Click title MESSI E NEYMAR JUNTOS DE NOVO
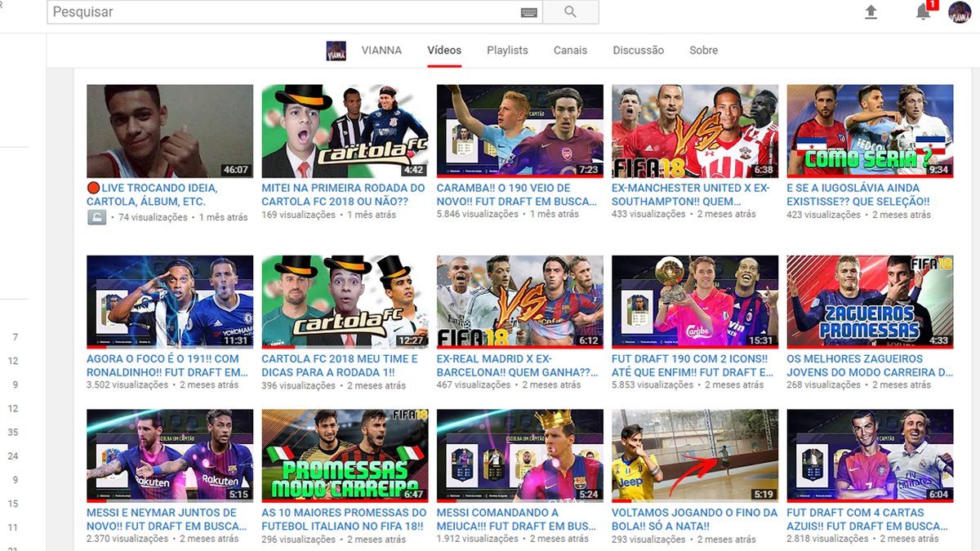Screen dimensions: 980x551 pos(167,519)
